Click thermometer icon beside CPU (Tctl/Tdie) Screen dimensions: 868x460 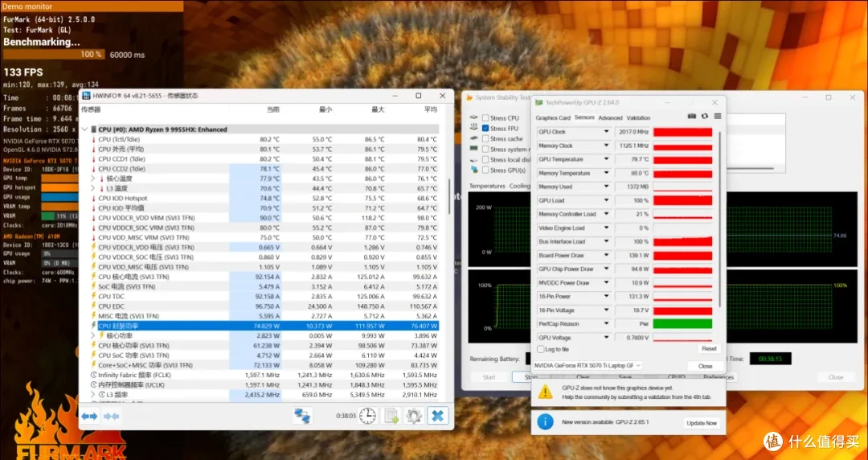coord(93,139)
